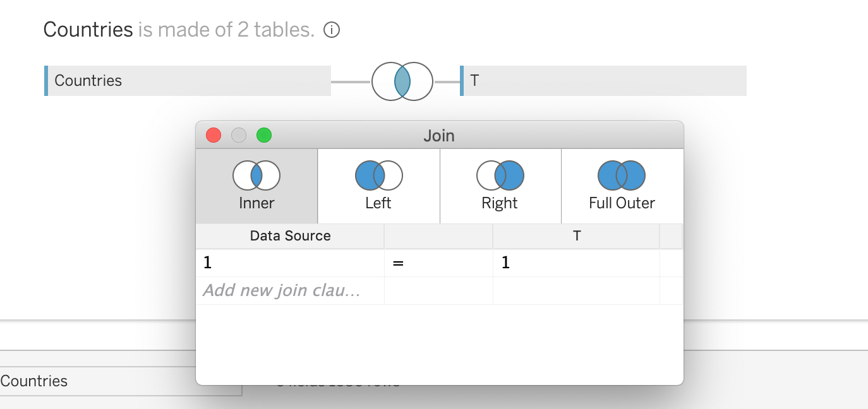Click the T column header in join dialog

tap(576, 236)
